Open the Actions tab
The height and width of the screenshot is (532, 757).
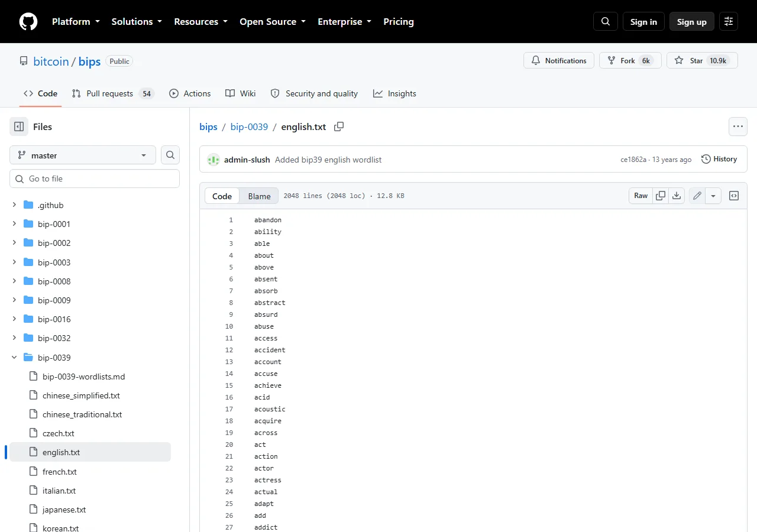[190, 93]
